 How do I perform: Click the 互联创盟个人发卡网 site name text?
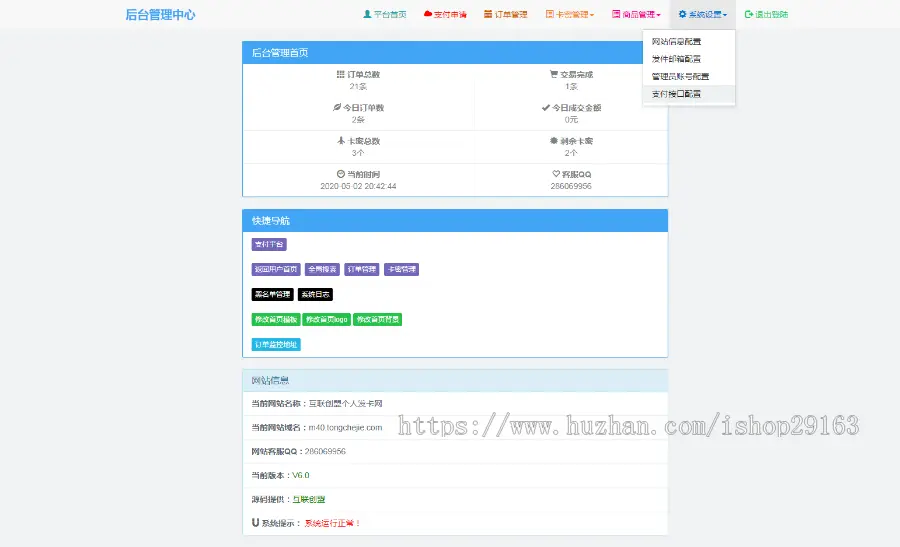pyautogui.click(x=346, y=404)
